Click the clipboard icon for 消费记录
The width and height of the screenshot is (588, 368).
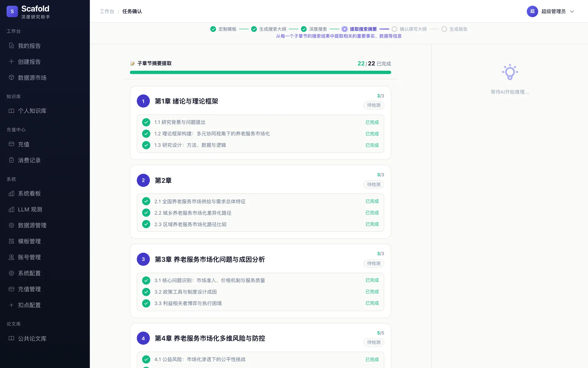pos(11,160)
